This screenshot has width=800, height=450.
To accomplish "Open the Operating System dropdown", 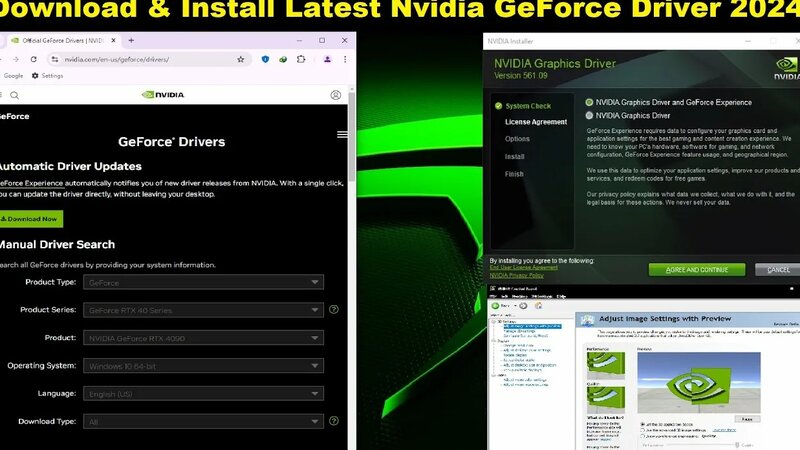I will (203, 365).
